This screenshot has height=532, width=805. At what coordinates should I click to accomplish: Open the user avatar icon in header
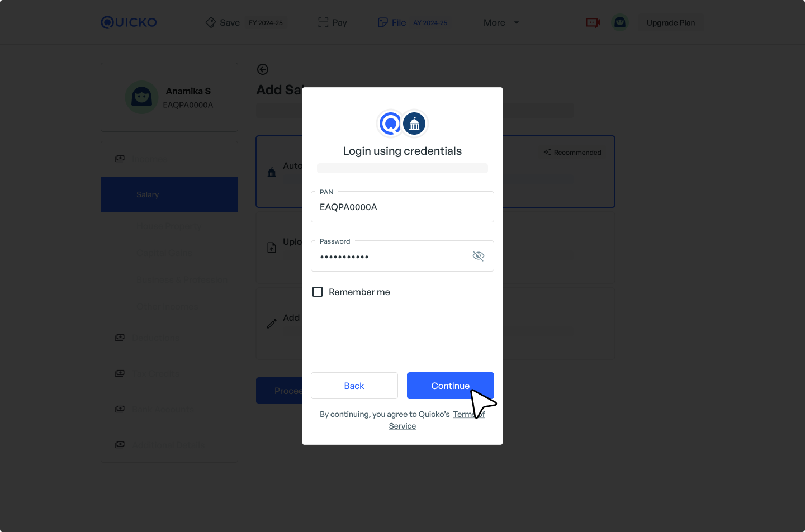620,22
